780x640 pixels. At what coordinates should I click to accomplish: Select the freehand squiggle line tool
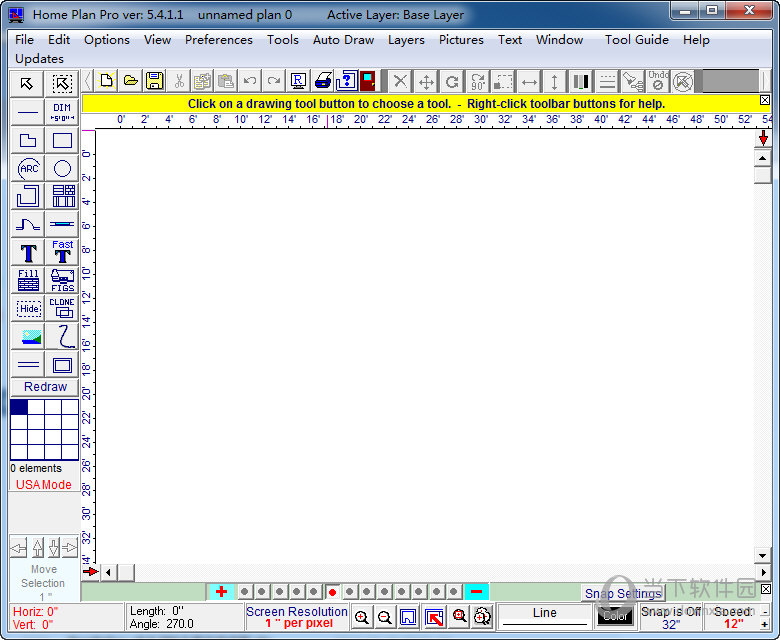pos(62,337)
